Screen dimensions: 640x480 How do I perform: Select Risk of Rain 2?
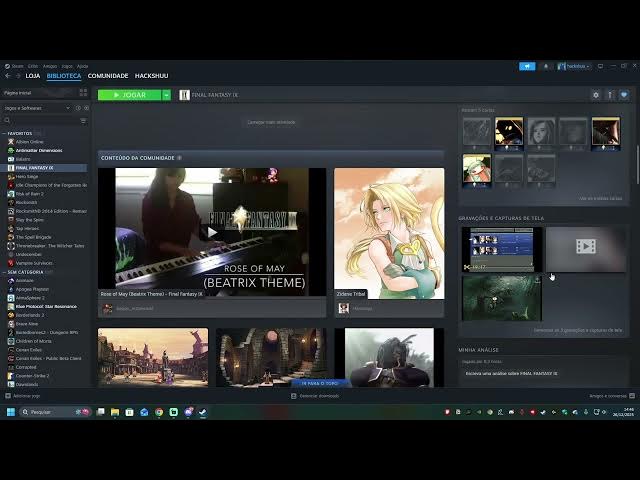(29, 194)
